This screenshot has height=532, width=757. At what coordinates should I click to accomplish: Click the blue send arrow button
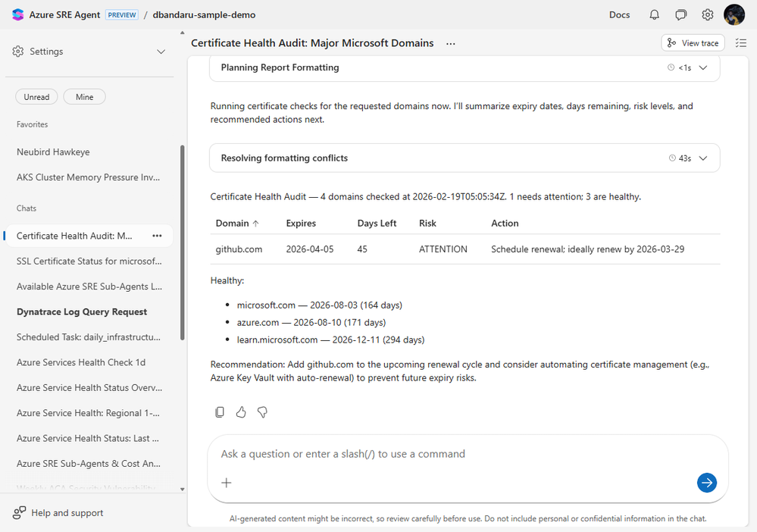click(x=707, y=483)
